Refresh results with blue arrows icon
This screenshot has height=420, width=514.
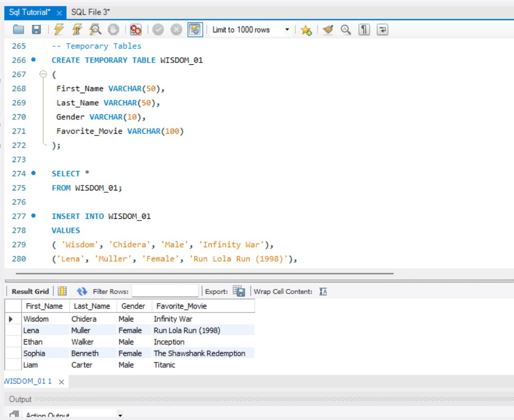(x=82, y=291)
